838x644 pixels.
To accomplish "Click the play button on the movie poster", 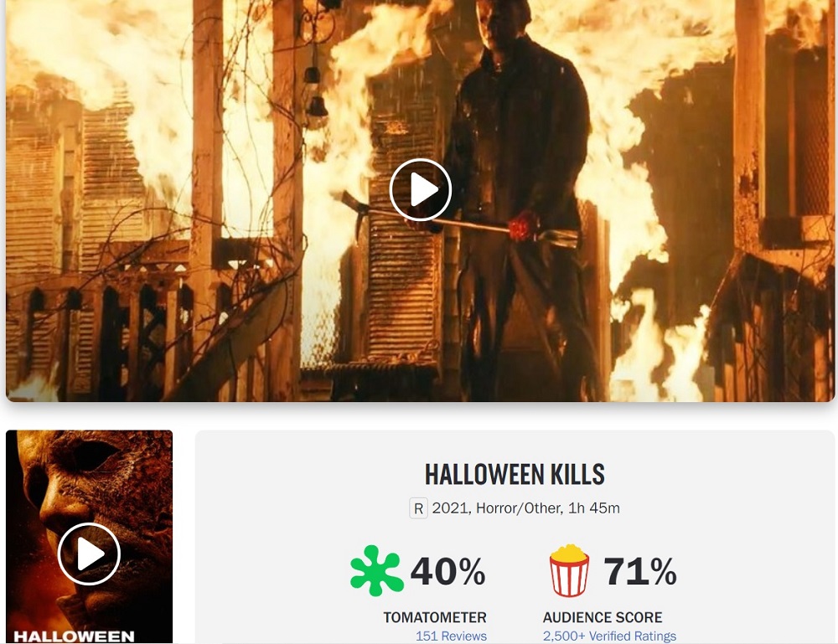I will (x=89, y=554).
